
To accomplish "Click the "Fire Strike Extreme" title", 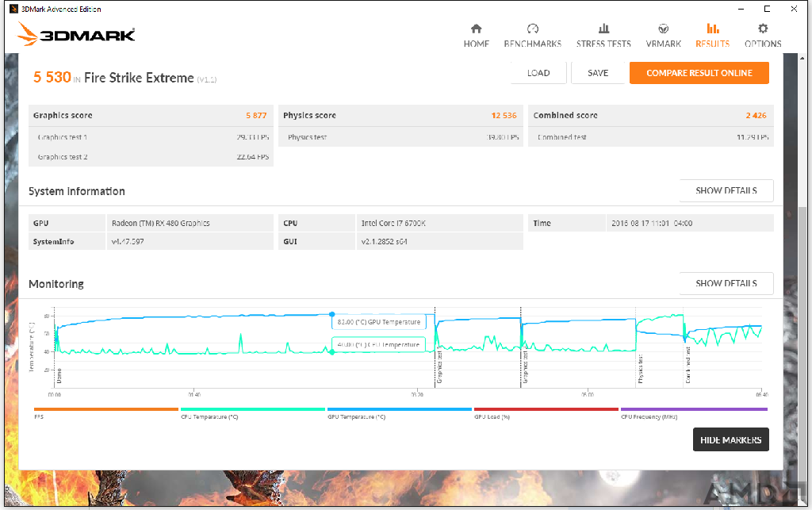I will (139, 78).
